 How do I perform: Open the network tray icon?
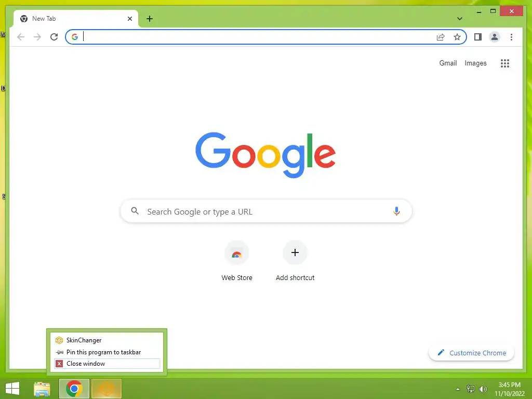[471, 389]
